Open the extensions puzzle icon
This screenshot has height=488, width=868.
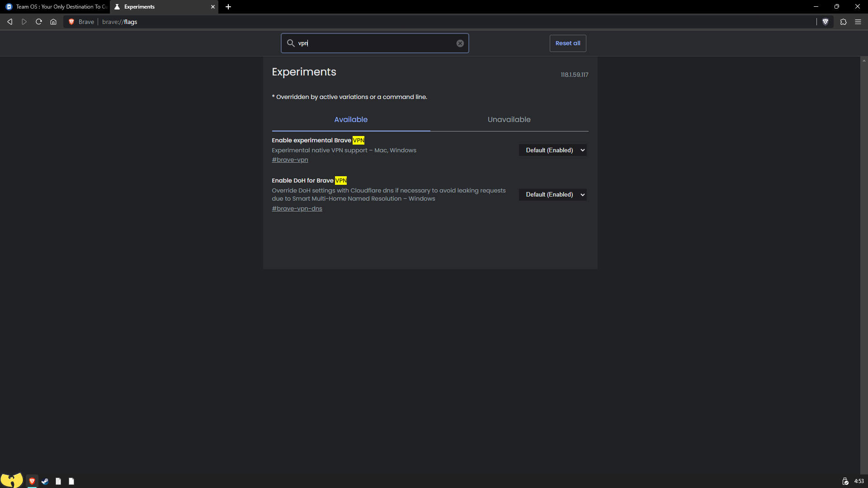click(x=844, y=22)
